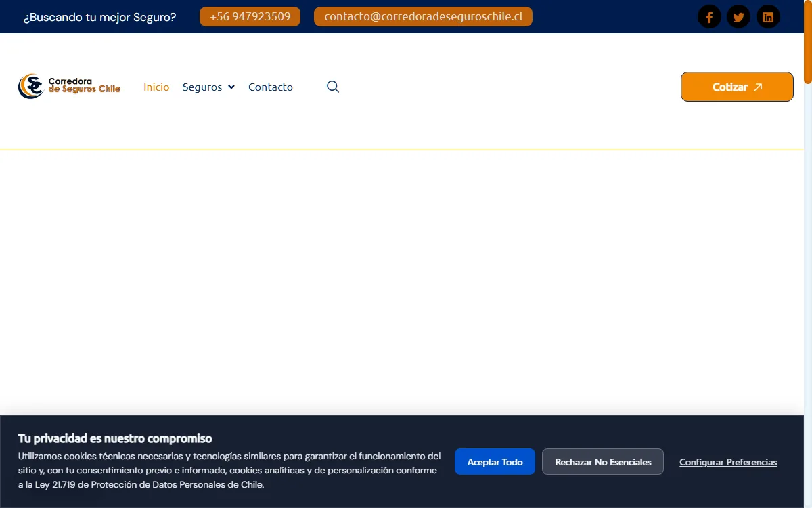Open the Twitter social icon
This screenshot has height=508, width=812.
click(738, 17)
